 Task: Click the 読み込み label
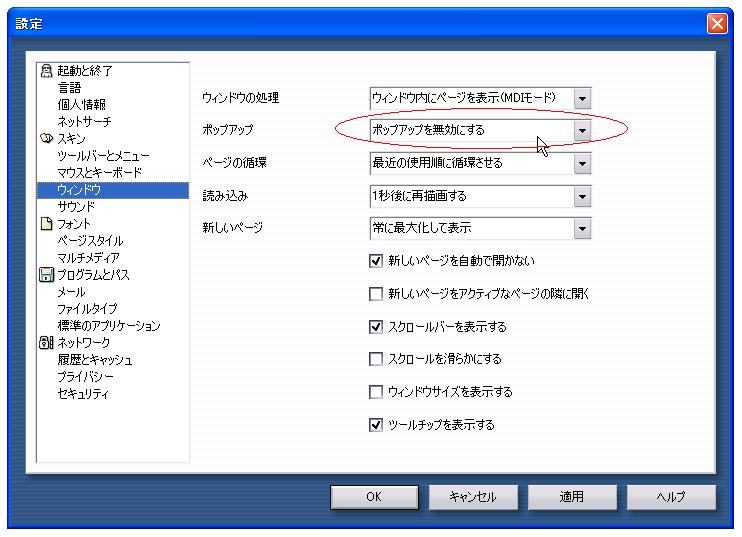pos(225,196)
